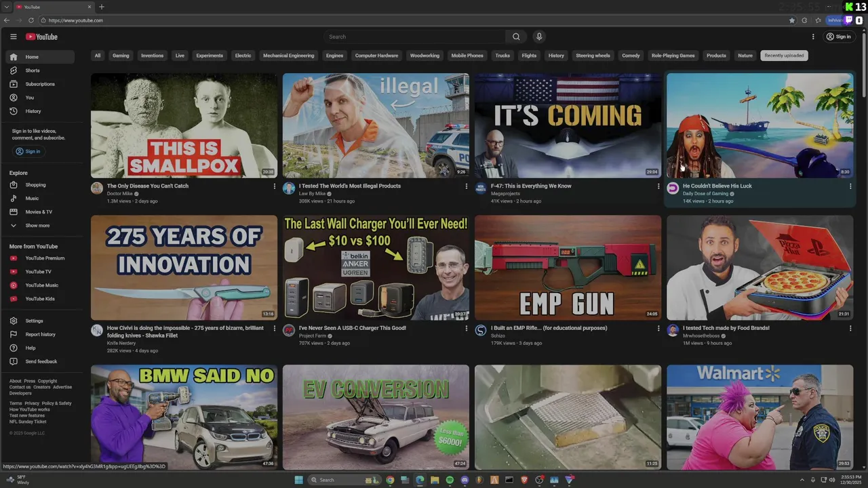Click the browser address bar URL

pyautogui.click(x=76, y=20)
